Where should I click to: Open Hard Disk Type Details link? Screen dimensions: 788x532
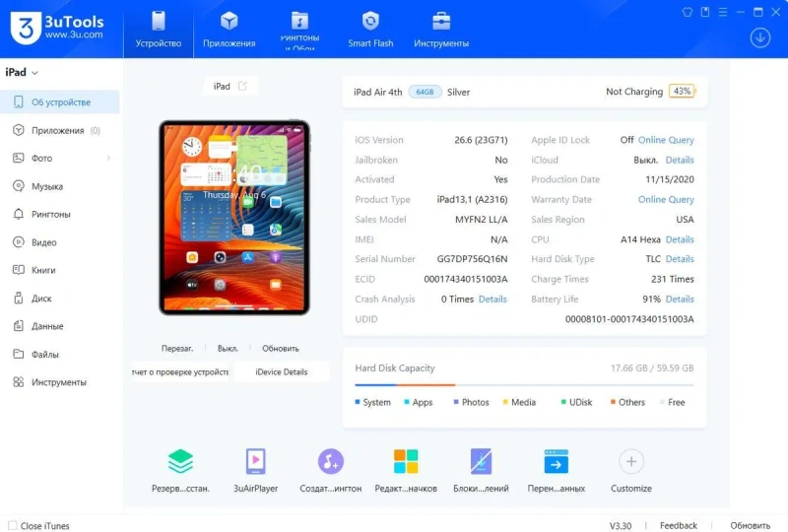click(680, 259)
